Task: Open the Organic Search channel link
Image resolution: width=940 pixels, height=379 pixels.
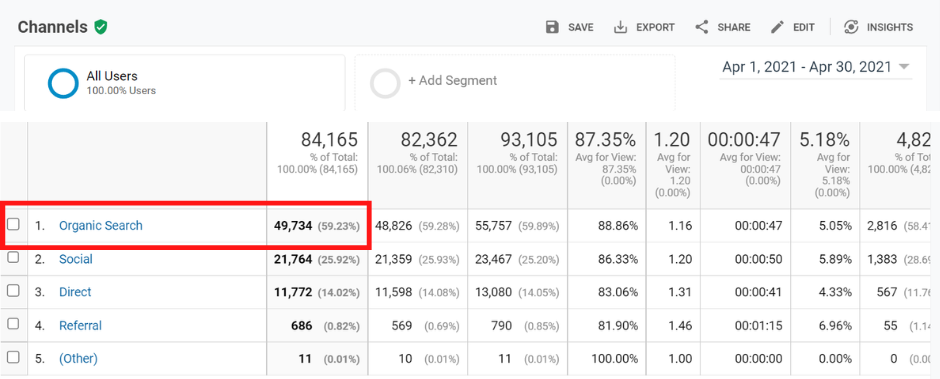Action: point(101,225)
